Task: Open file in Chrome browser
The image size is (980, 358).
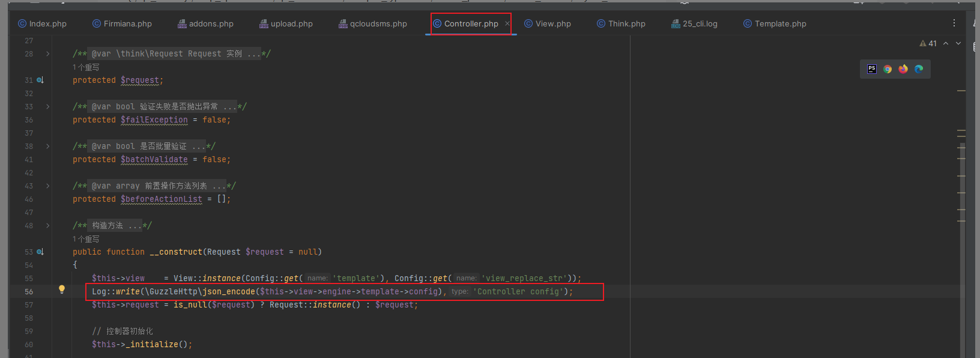Action: pos(888,69)
